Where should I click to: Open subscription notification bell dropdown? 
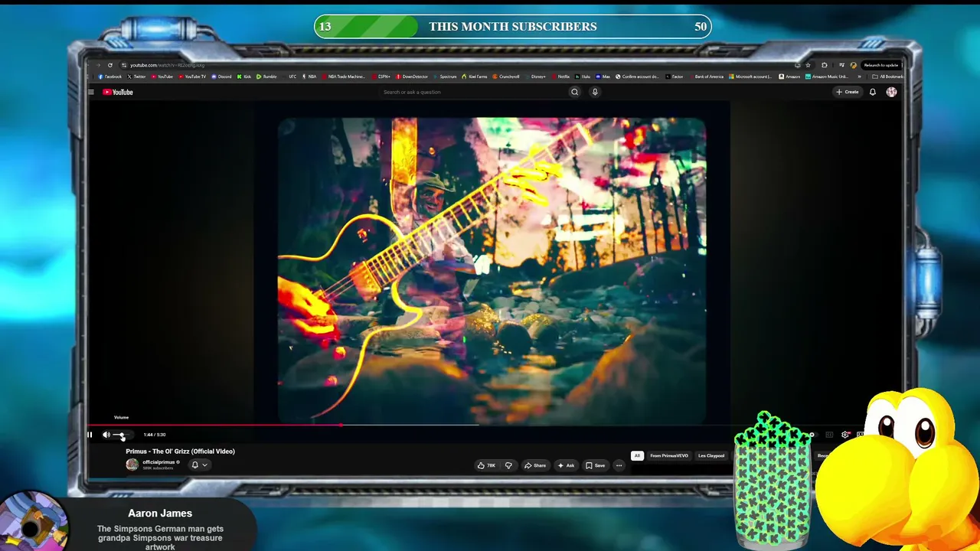[x=199, y=465]
